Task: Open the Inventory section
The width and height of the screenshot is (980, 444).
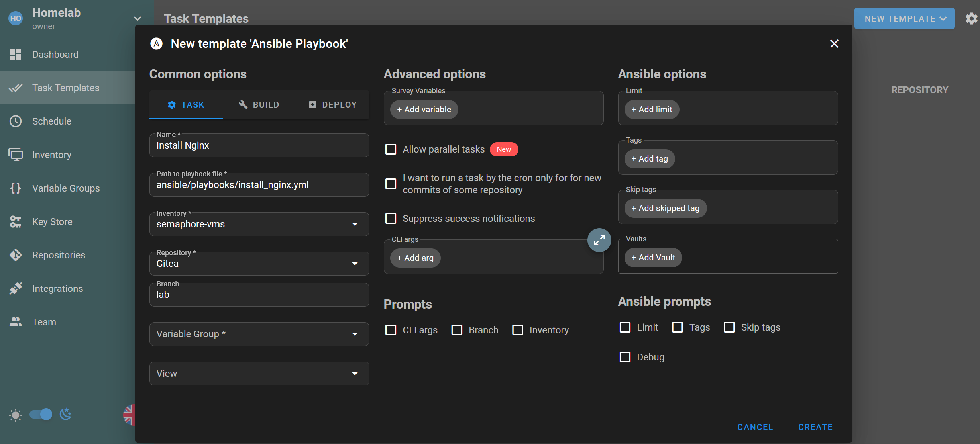Action: coord(51,155)
